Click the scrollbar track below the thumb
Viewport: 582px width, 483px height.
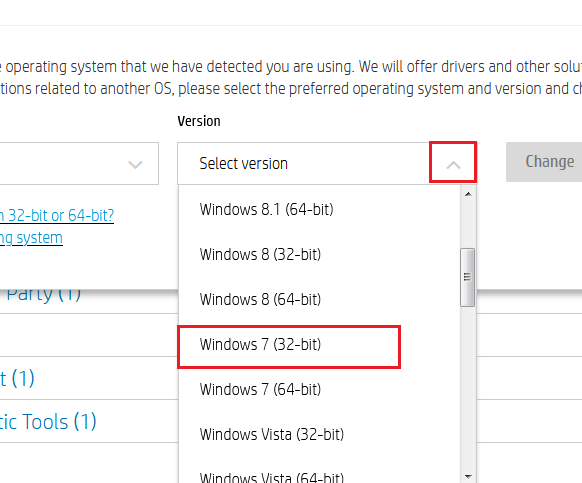[x=468, y=386]
